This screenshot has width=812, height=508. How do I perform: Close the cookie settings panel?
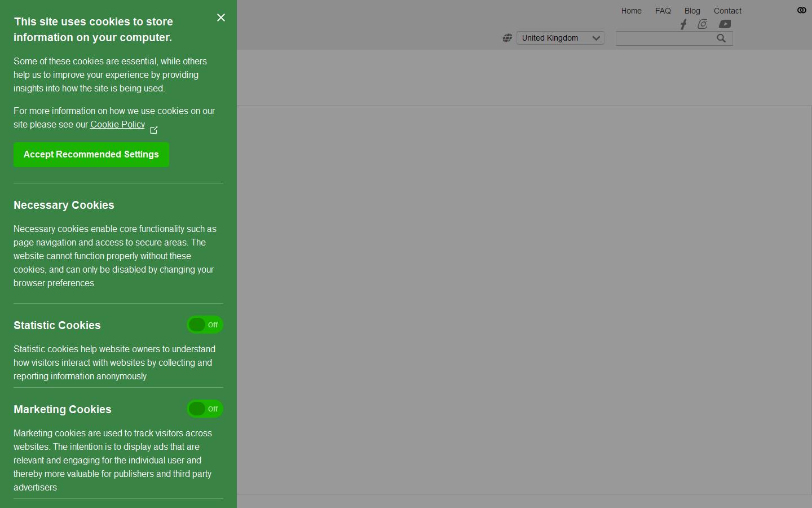221,17
